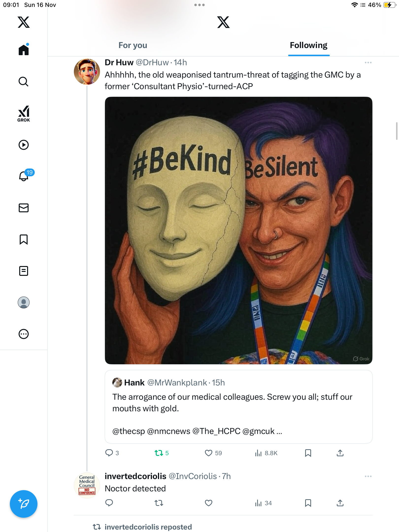Open Search from the sidebar
Viewport: 399px width, 532px height.
pyautogui.click(x=24, y=82)
